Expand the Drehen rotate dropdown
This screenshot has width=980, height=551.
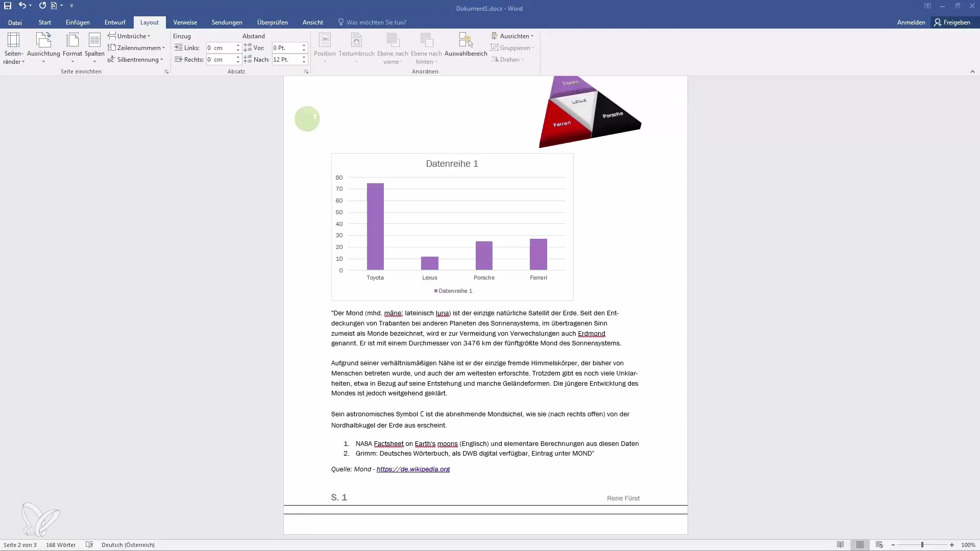(507, 59)
